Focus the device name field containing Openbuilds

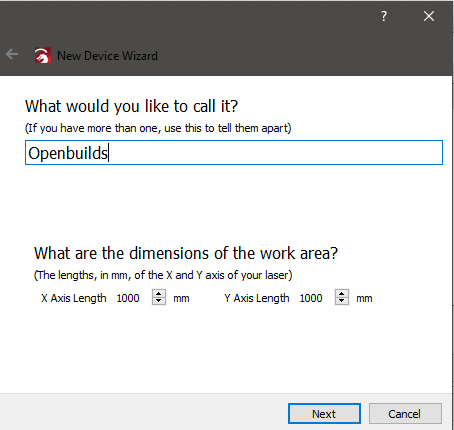234,153
